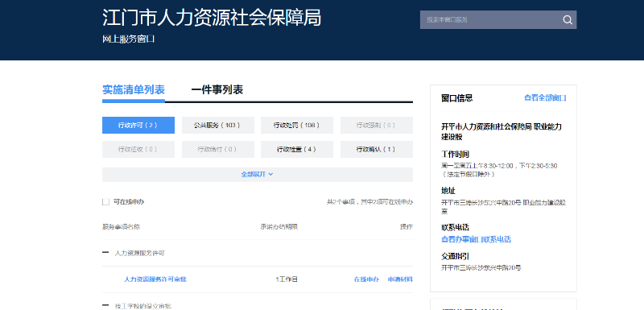Viewport: 644px width, 310px height.
Task: Click the 工作时间 heading
Action: pos(455,155)
